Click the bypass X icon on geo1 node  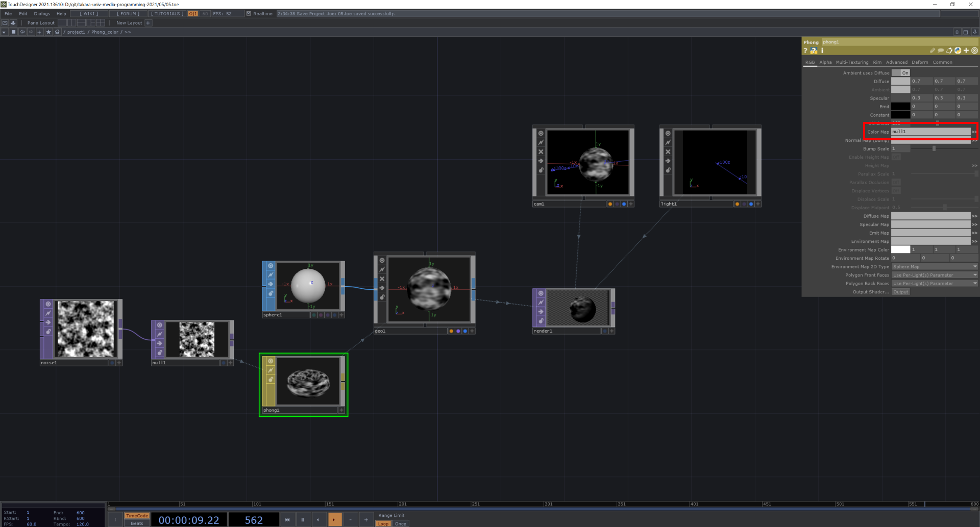click(x=382, y=279)
